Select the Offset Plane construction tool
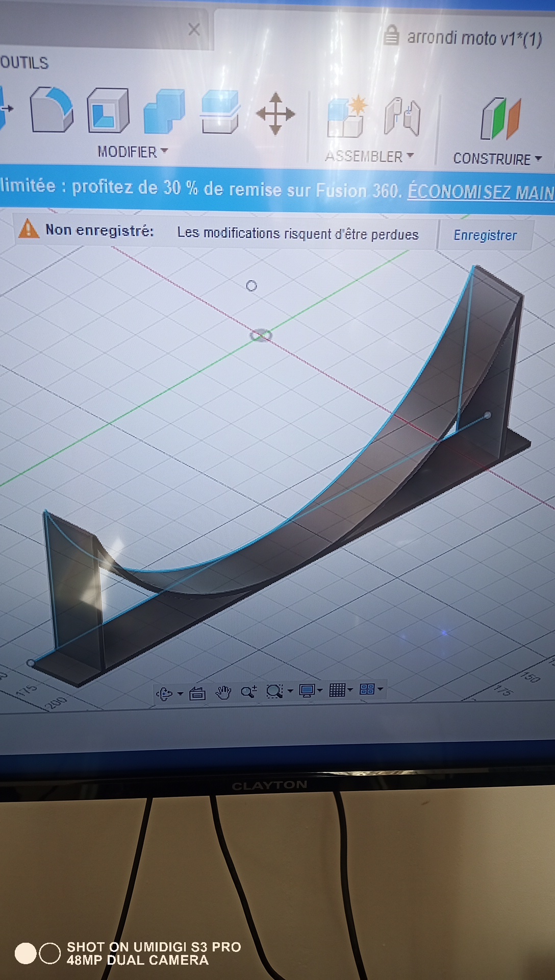 pos(500,119)
